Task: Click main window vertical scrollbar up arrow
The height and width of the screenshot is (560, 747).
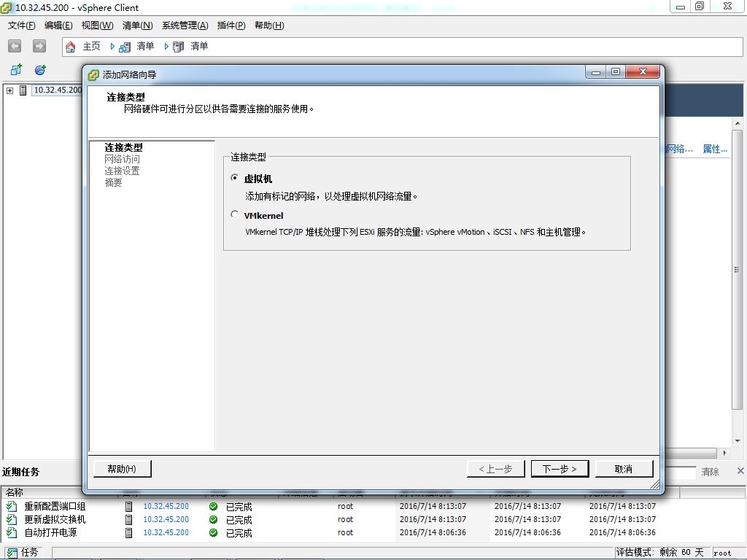Action: [738, 123]
